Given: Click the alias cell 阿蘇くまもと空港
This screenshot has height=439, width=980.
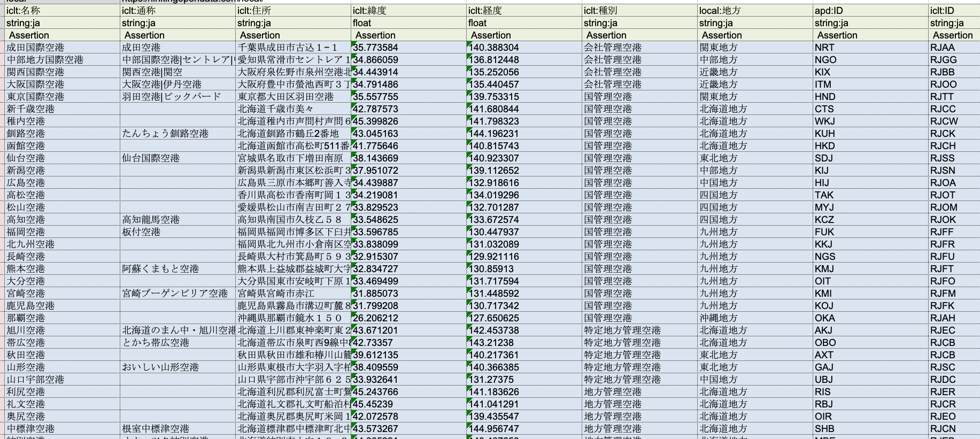Looking at the screenshot, I should click(178, 269).
